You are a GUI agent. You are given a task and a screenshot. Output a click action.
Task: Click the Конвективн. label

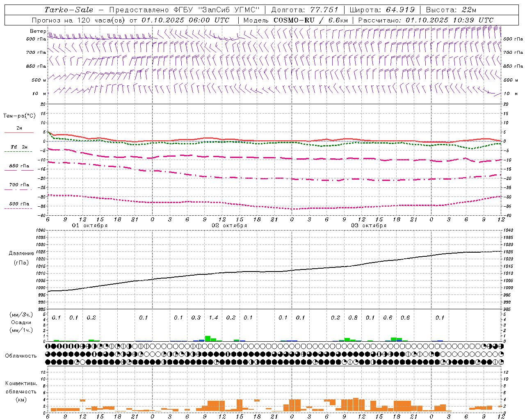[x=21, y=383]
